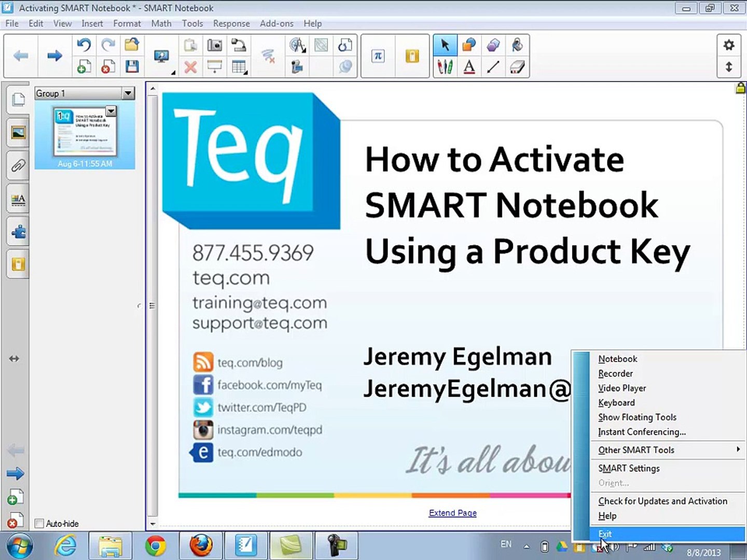Click the Extend Page link

coord(452,513)
